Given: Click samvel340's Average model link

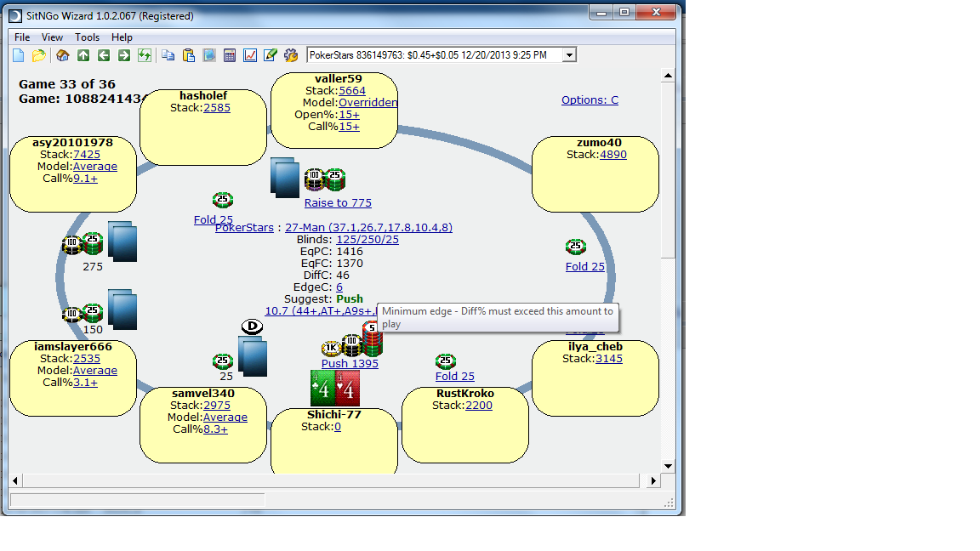Looking at the screenshot, I should (225, 418).
